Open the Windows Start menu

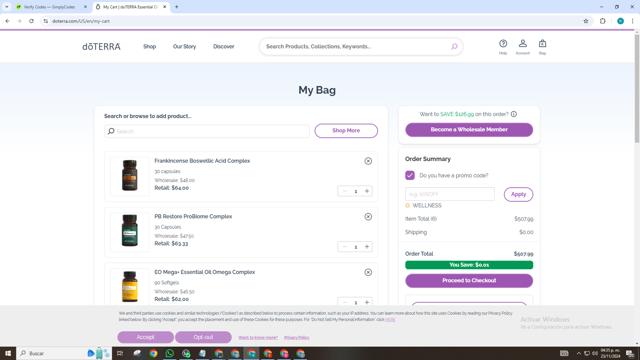click(x=8, y=353)
